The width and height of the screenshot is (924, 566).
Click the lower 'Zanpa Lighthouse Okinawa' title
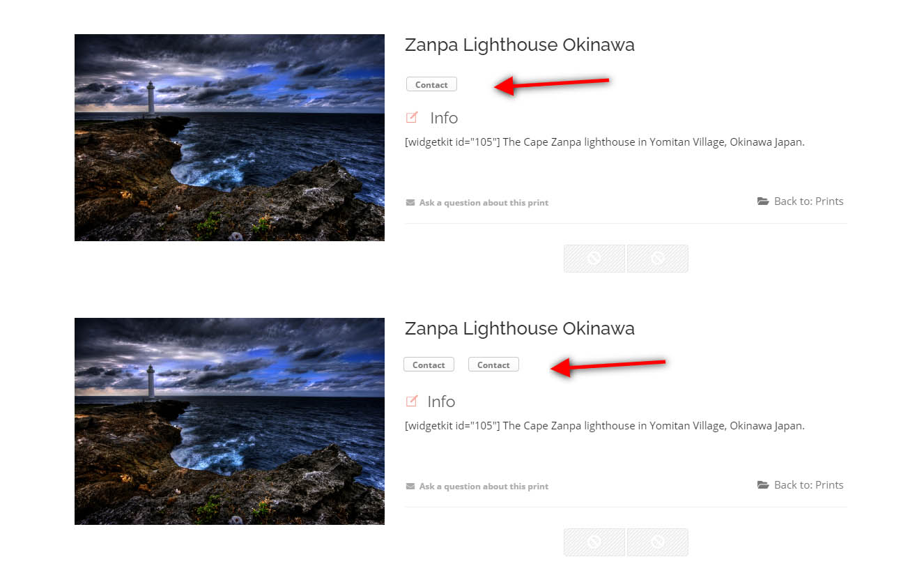point(520,329)
